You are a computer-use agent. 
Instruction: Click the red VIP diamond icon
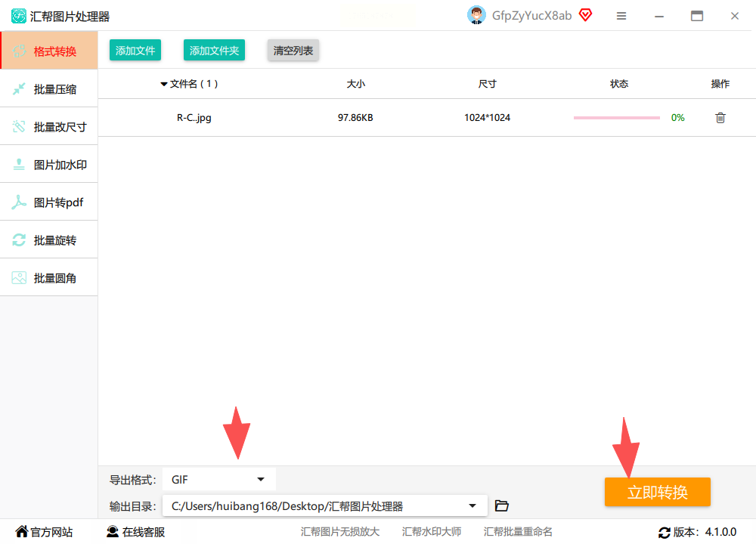[x=585, y=15]
